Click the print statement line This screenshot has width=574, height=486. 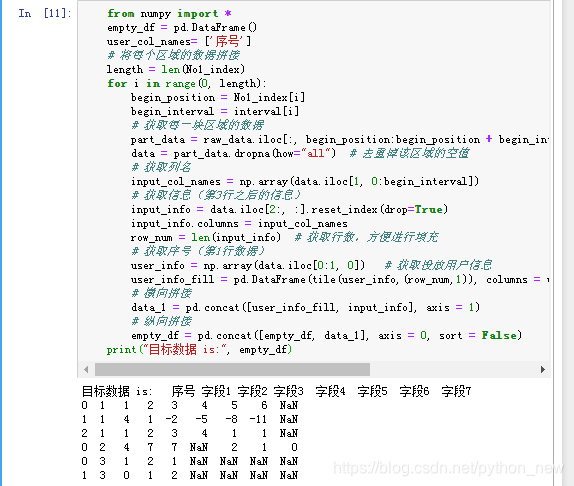200,349
